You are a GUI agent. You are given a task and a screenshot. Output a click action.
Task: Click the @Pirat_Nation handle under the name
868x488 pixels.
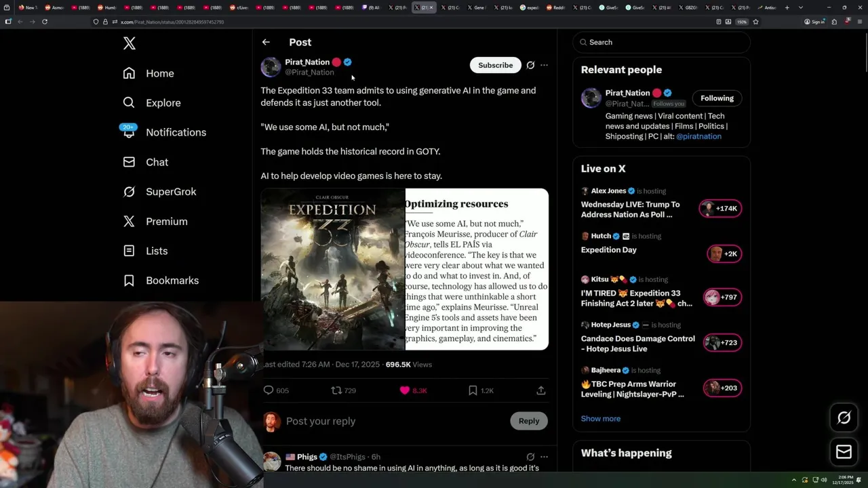(309, 72)
